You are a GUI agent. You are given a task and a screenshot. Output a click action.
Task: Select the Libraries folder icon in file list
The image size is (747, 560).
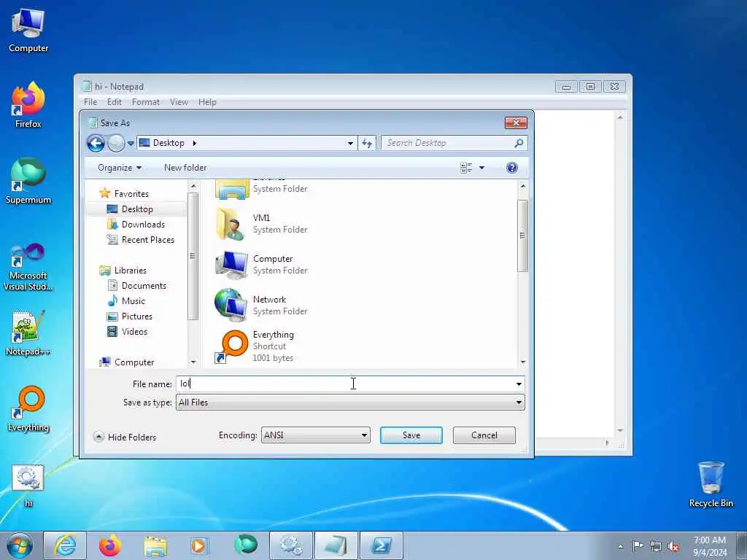[232, 189]
